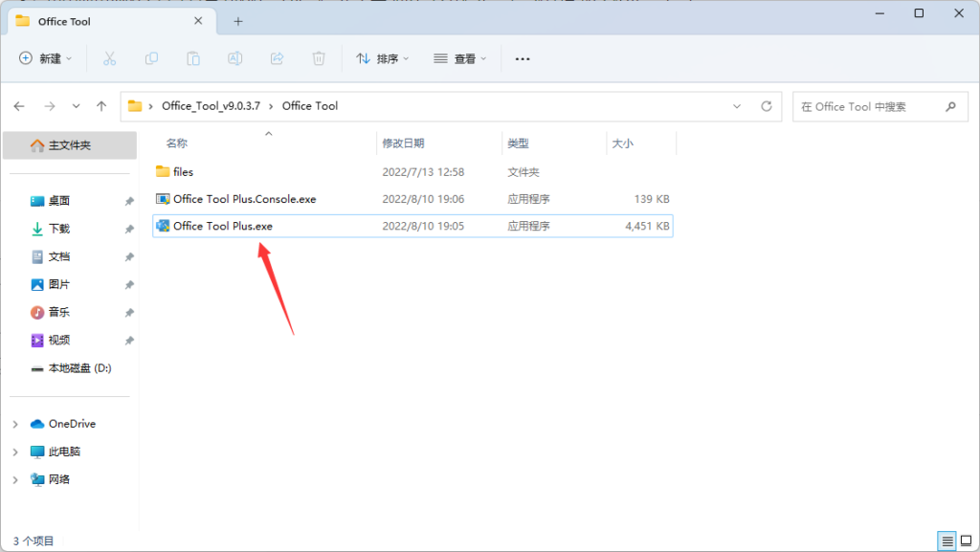The width and height of the screenshot is (980, 552).
Task: Click the Share icon in toolbar
Action: pyautogui.click(x=277, y=58)
